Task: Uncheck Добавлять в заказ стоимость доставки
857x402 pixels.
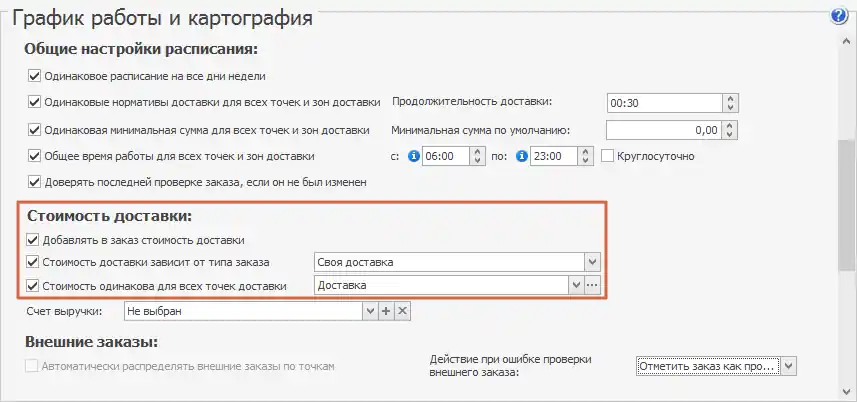Action: click(x=33, y=239)
